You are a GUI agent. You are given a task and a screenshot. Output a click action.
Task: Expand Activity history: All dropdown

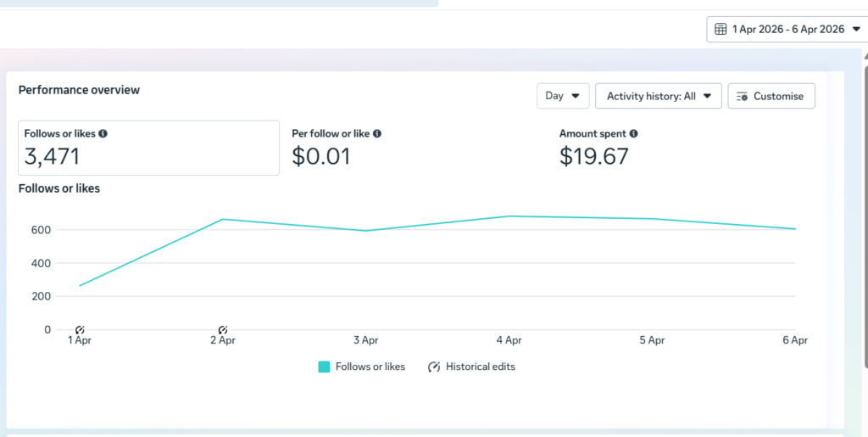click(658, 96)
